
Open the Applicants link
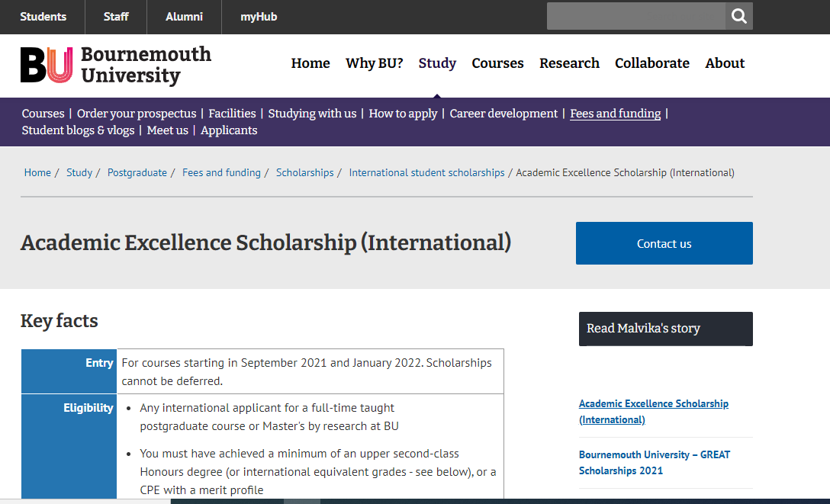[x=229, y=130]
